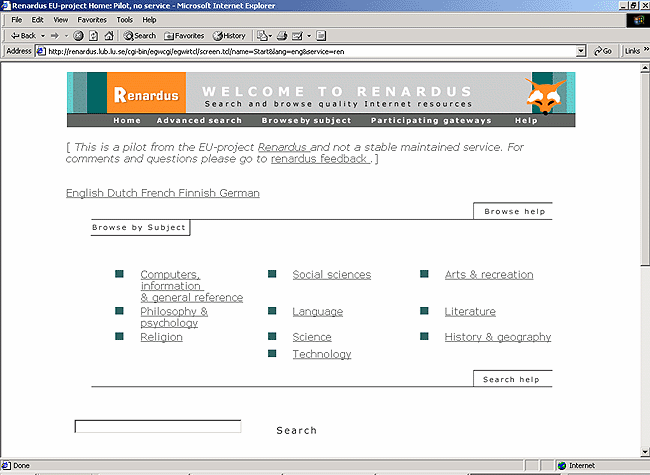
Task: Click the Edit page toolbar icon
Action: click(297, 36)
